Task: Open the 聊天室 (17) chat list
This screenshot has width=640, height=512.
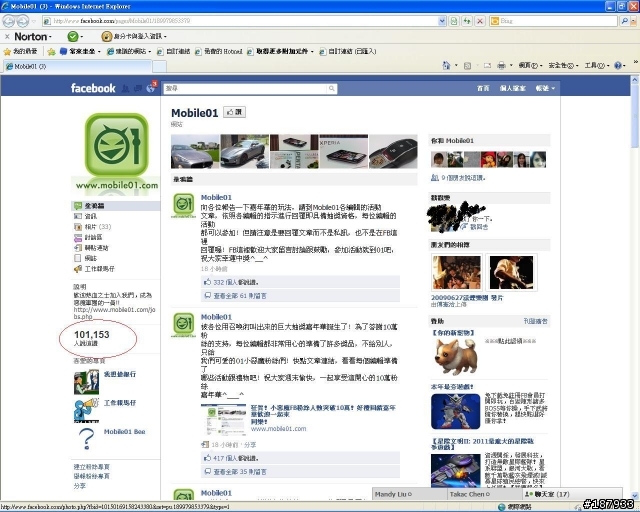Action: pos(572,494)
